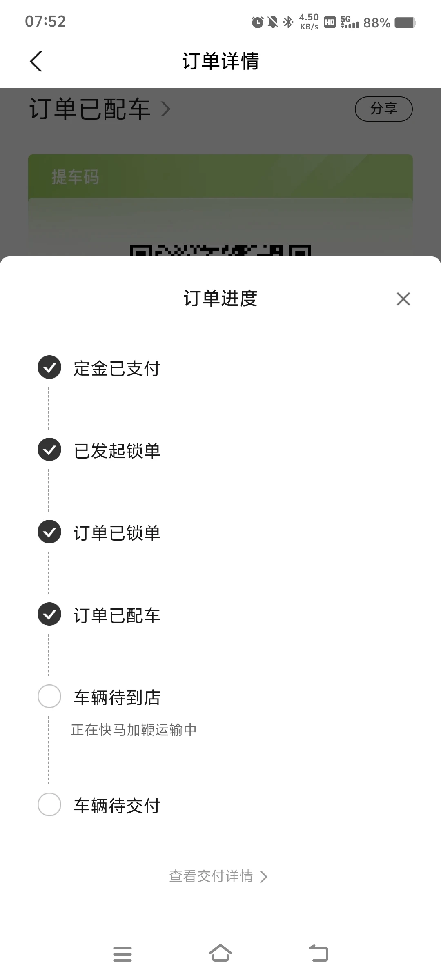Tap the back arrow in header
The image size is (441, 980).
tap(36, 62)
